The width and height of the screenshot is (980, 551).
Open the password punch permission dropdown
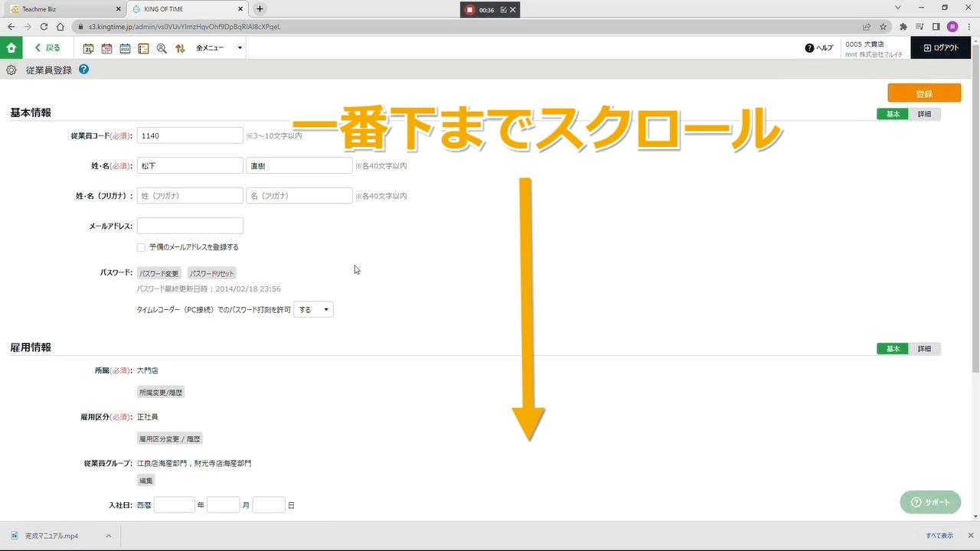(314, 310)
